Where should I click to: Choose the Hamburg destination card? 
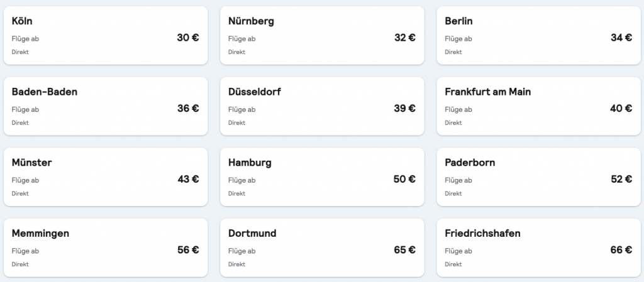321,177
